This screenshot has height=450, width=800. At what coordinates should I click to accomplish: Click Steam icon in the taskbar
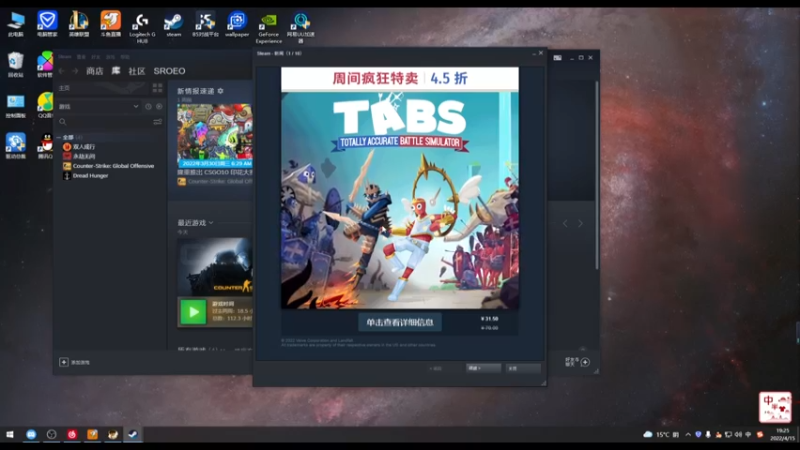coord(133,435)
